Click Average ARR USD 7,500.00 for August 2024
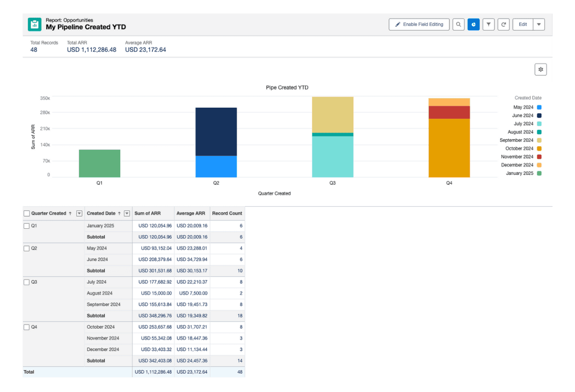The height and width of the screenshot is (392, 575). pyautogui.click(x=194, y=293)
